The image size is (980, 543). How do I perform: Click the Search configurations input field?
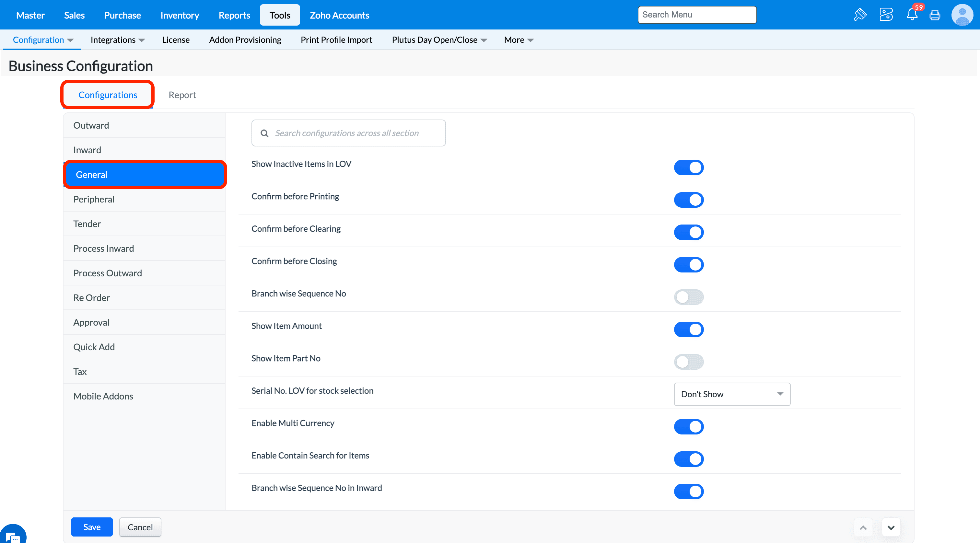(x=348, y=133)
